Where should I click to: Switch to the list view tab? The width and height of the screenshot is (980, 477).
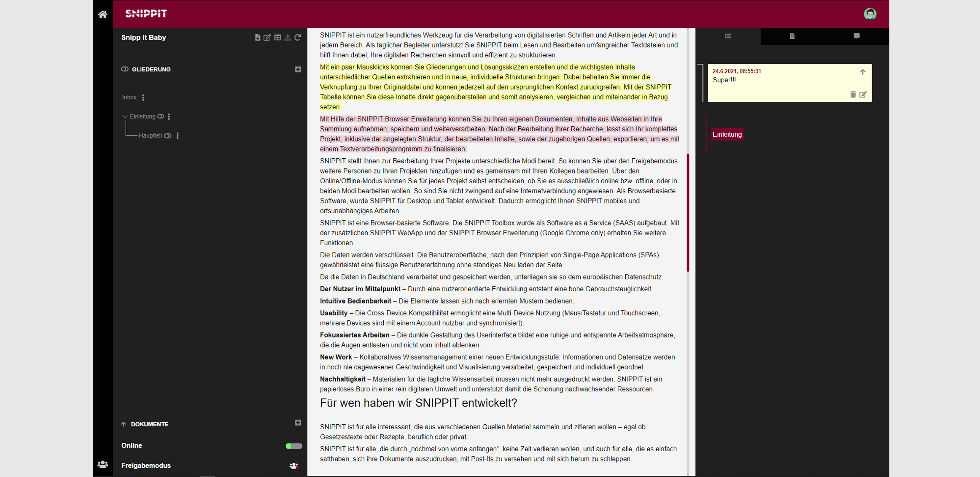pos(728,36)
